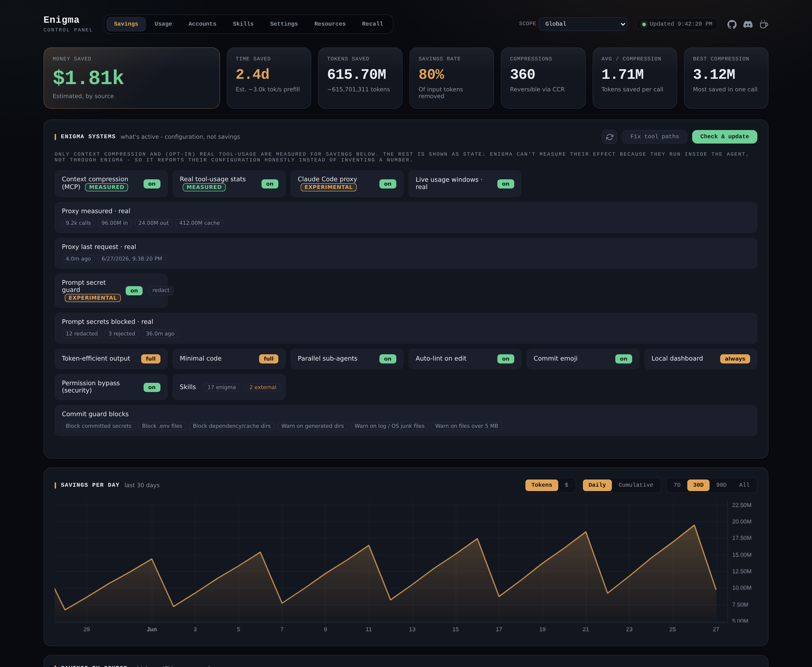Click the 3 rejected chip
Image resolution: width=812 pixels, height=667 pixels.
(x=122, y=334)
